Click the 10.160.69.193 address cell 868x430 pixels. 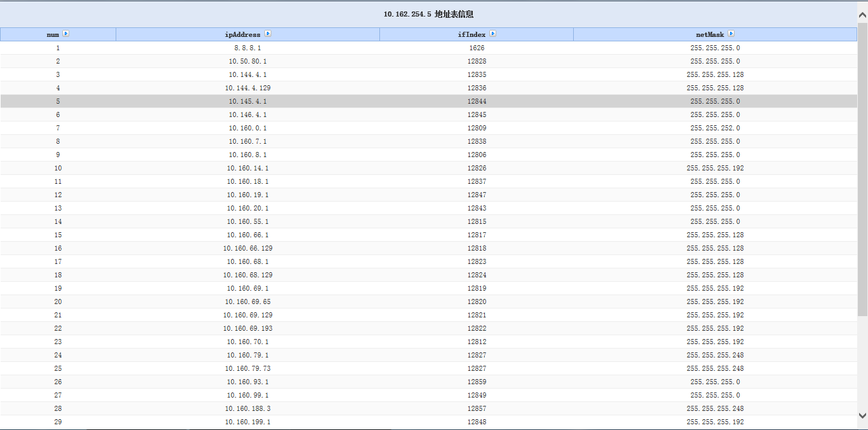click(248, 328)
